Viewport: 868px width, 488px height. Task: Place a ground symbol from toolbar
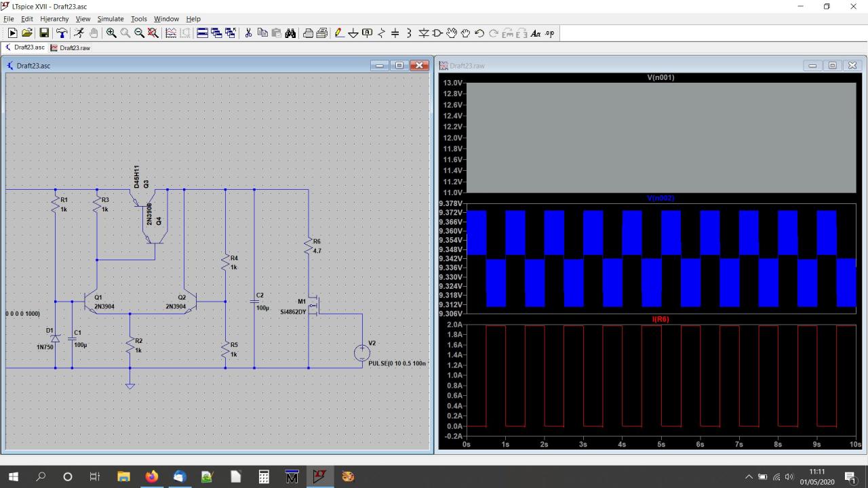(x=353, y=33)
